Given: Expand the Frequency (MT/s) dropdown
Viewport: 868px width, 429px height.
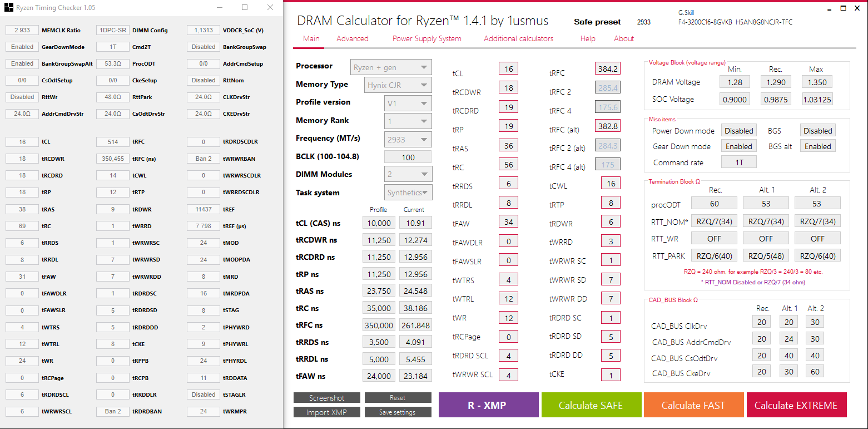Looking at the screenshot, I should click(408, 139).
